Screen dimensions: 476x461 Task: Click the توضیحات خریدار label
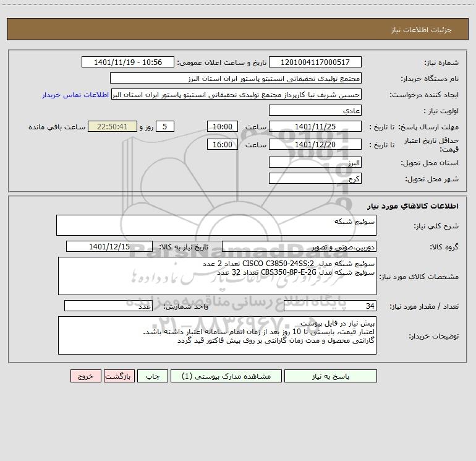tap(434, 336)
